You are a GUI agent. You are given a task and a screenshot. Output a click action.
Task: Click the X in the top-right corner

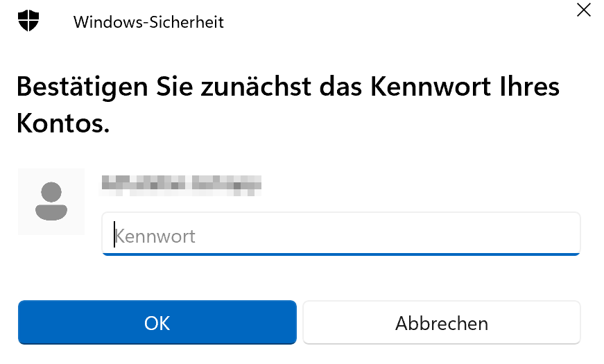584,10
